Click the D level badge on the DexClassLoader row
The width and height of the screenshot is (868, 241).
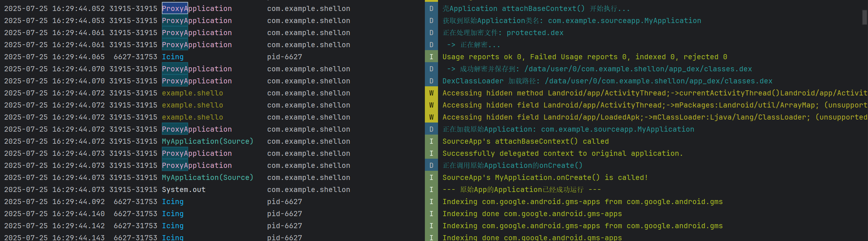click(431, 81)
